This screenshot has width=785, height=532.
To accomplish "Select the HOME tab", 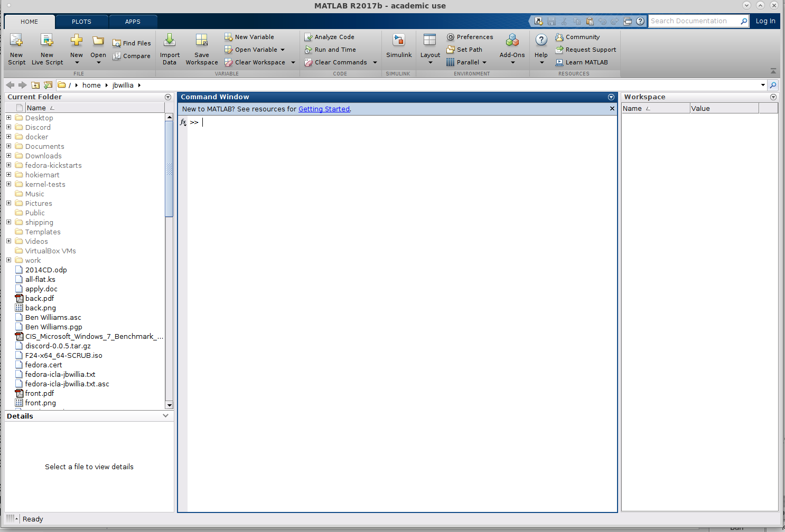I will coord(30,22).
